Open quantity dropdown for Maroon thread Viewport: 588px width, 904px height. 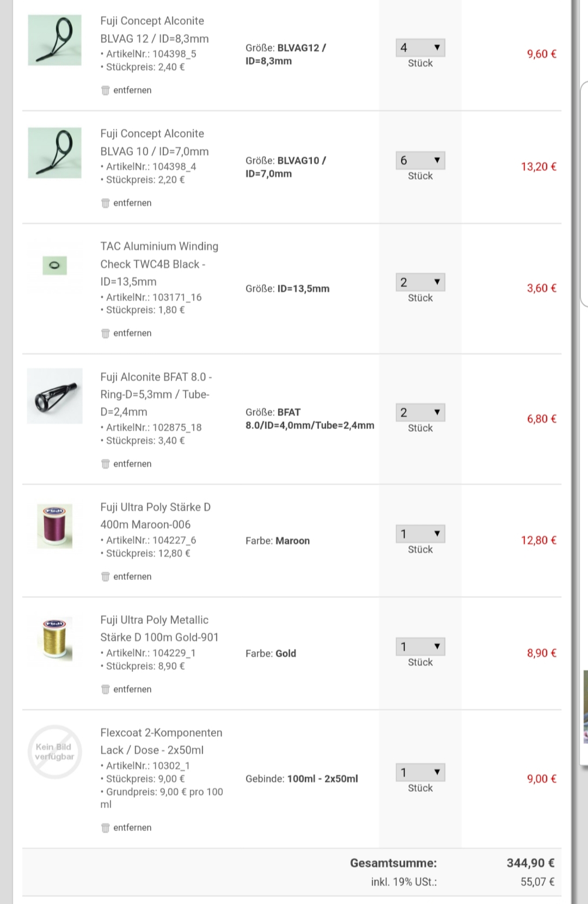point(420,534)
